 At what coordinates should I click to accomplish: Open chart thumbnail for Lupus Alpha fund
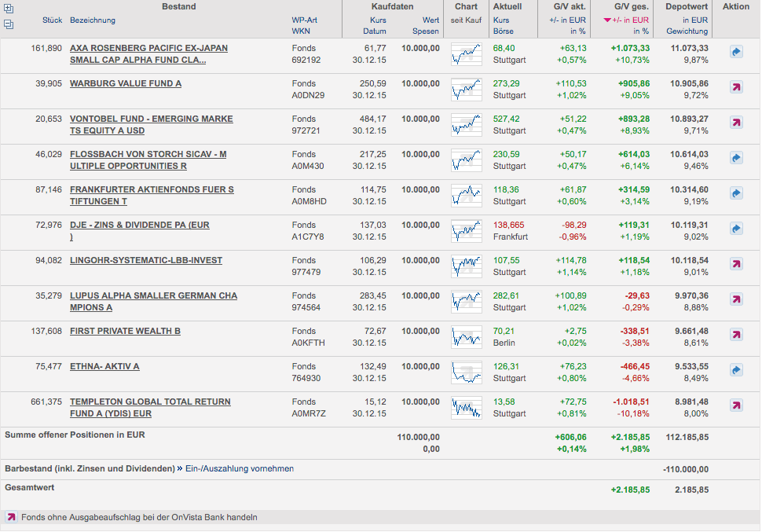pyautogui.click(x=467, y=302)
